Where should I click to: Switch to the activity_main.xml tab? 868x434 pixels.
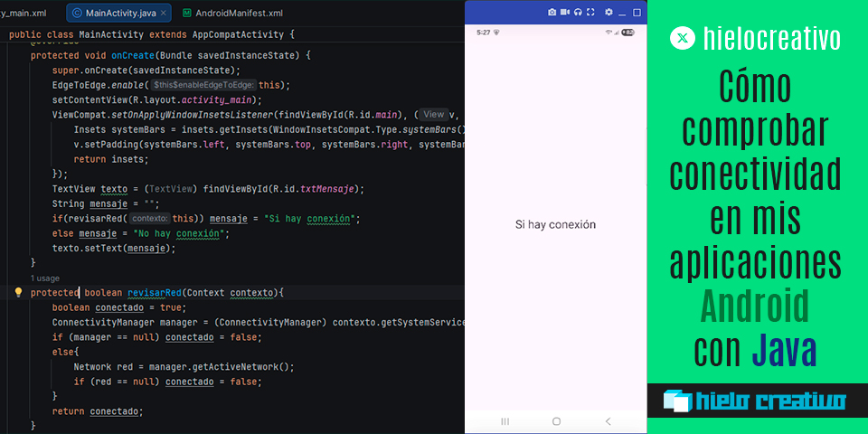pos(24,13)
